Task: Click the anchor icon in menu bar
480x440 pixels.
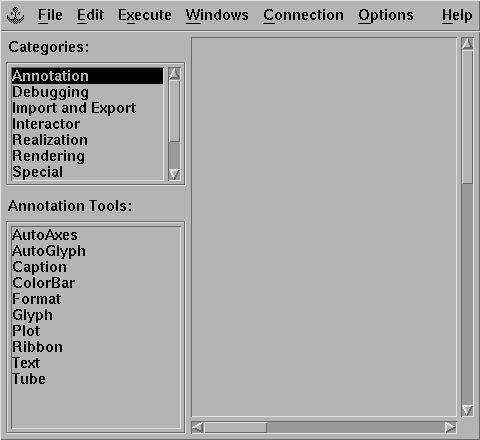Action: tap(15, 15)
